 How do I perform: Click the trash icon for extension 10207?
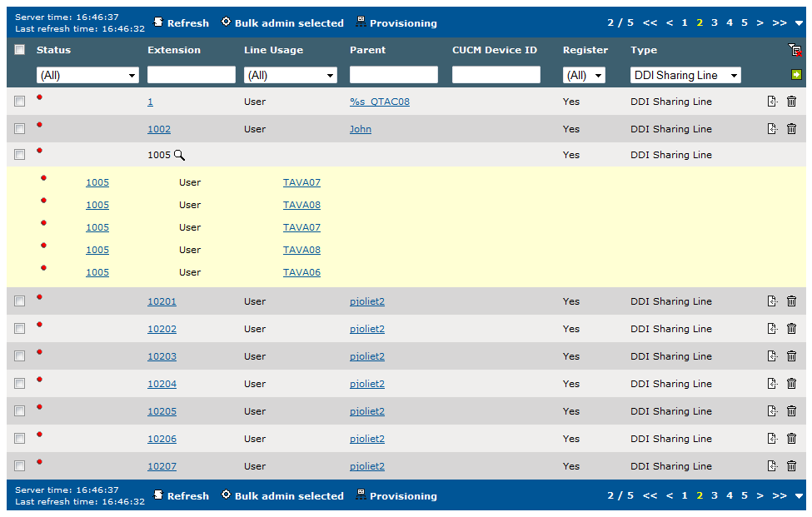[x=791, y=465]
